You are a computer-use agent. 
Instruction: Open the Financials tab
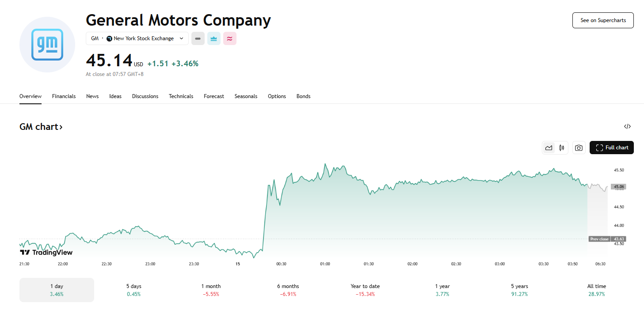(64, 96)
